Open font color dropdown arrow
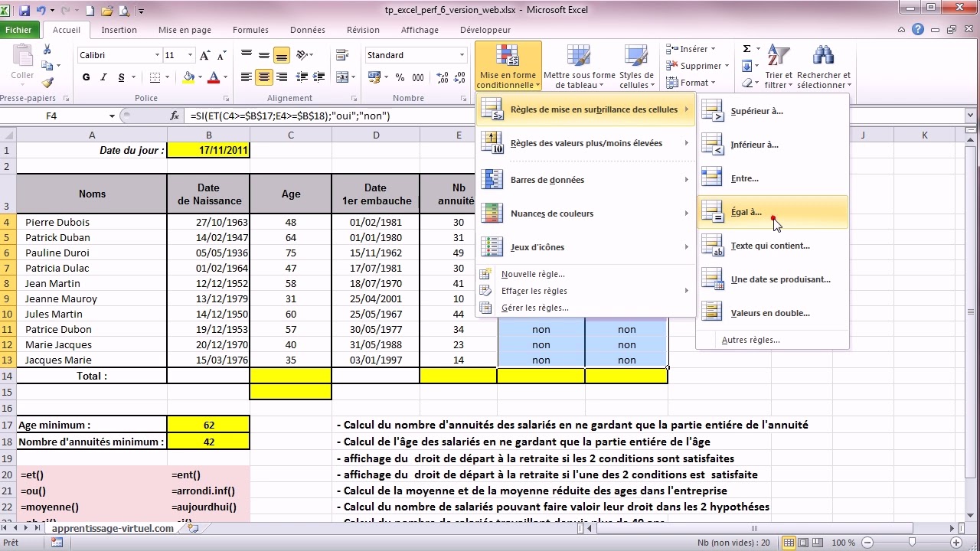The image size is (980, 551). pos(225,77)
